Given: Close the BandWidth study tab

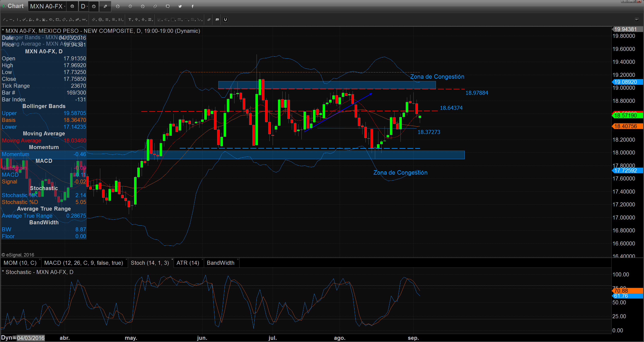Looking at the screenshot, I should pos(238,259).
